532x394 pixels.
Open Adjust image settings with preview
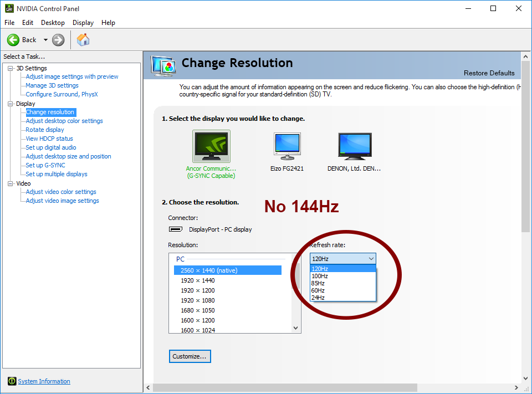72,76
